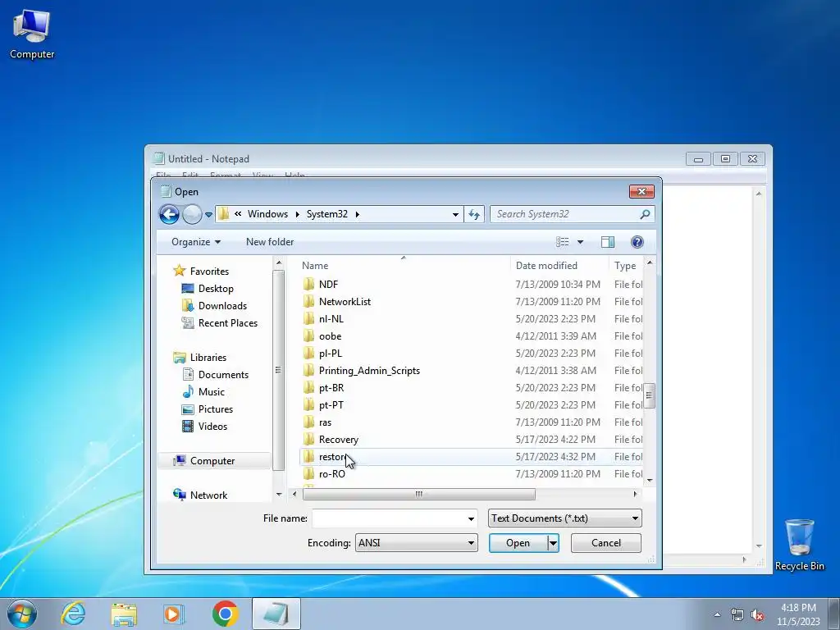Click the Recycle Bin desktop icon

(799, 545)
